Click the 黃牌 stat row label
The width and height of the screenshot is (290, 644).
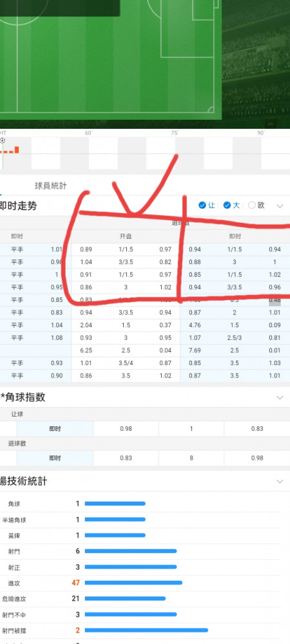[x=14, y=536]
